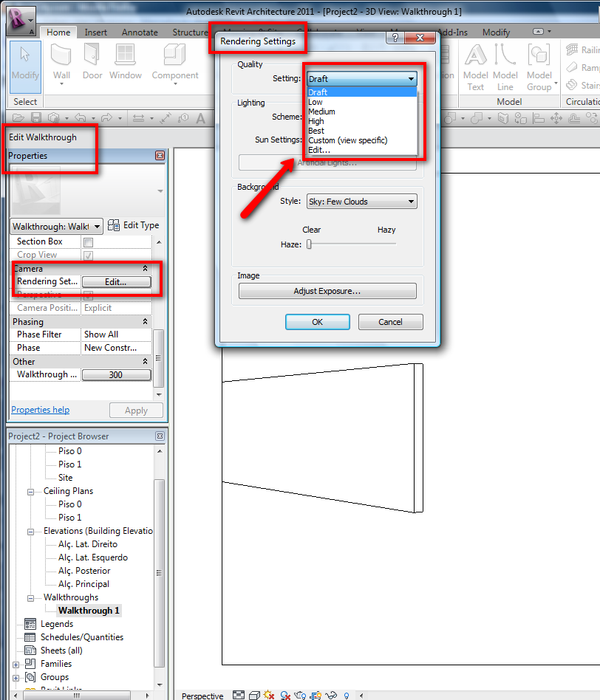Click the Rendering Settings help question button
The height and width of the screenshot is (700, 600).
point(395,38)
